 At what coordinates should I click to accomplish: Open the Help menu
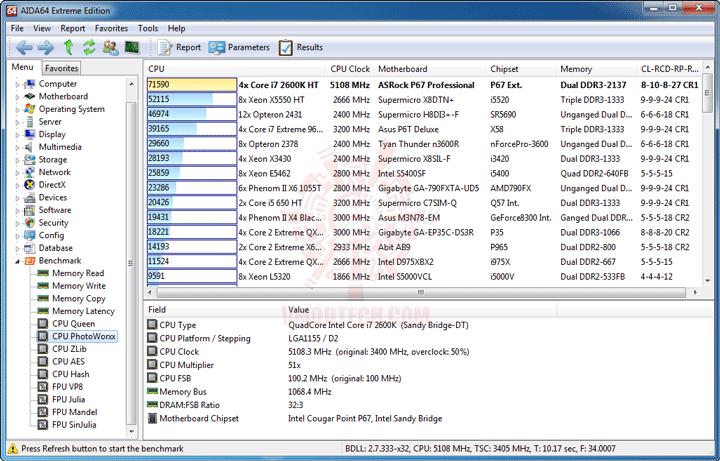(x=176, y=28)
